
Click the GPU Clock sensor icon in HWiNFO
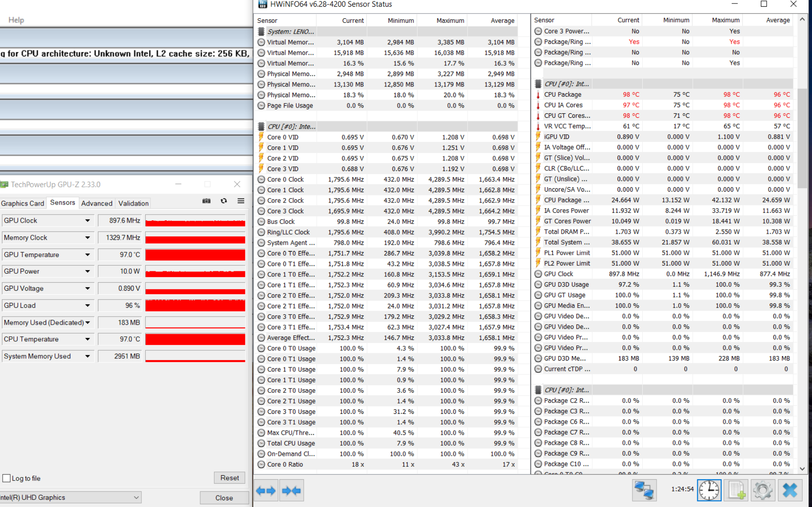point(538,274)
